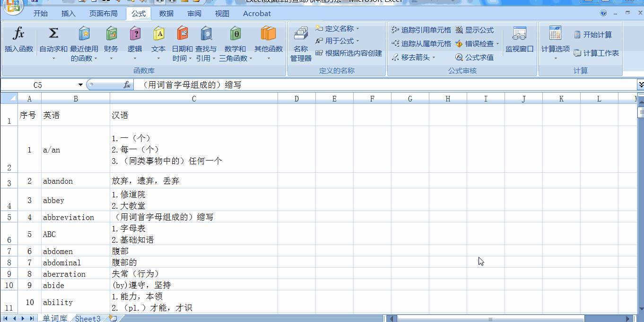
Task: Click the Name Box showing C5
Action: (39, 85)
